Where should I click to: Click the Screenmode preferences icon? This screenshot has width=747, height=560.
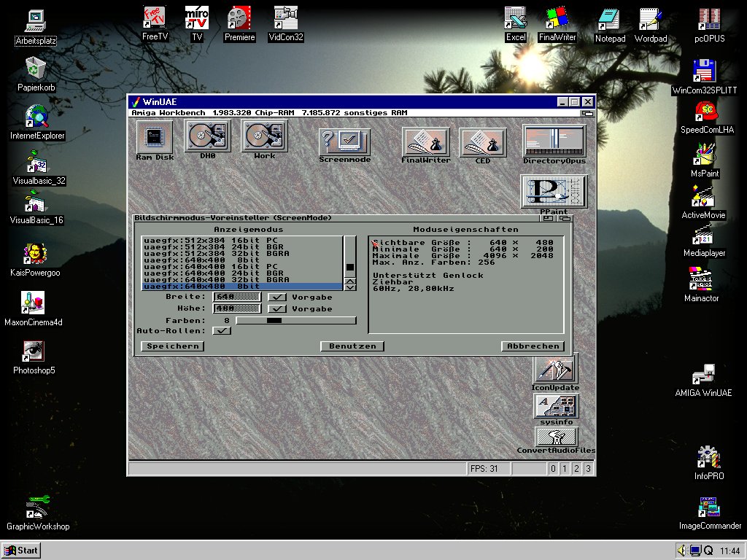click(x=344, y=141)
